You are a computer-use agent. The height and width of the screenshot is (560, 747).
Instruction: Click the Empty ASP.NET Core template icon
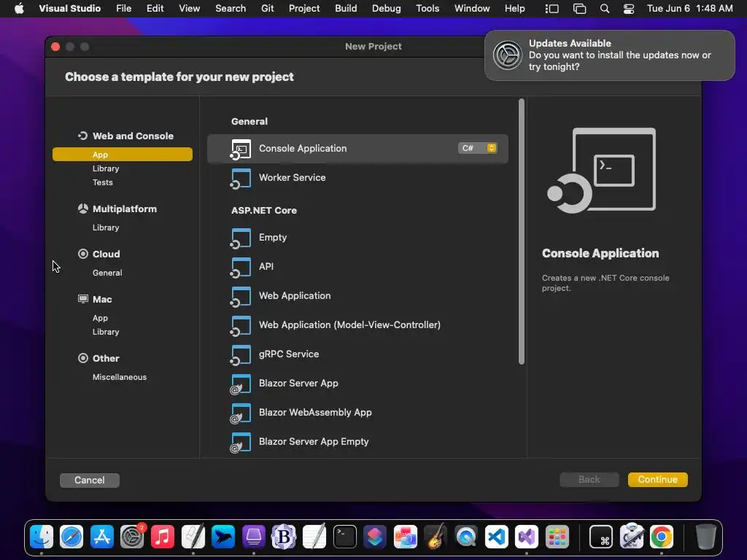coord(241,238)
